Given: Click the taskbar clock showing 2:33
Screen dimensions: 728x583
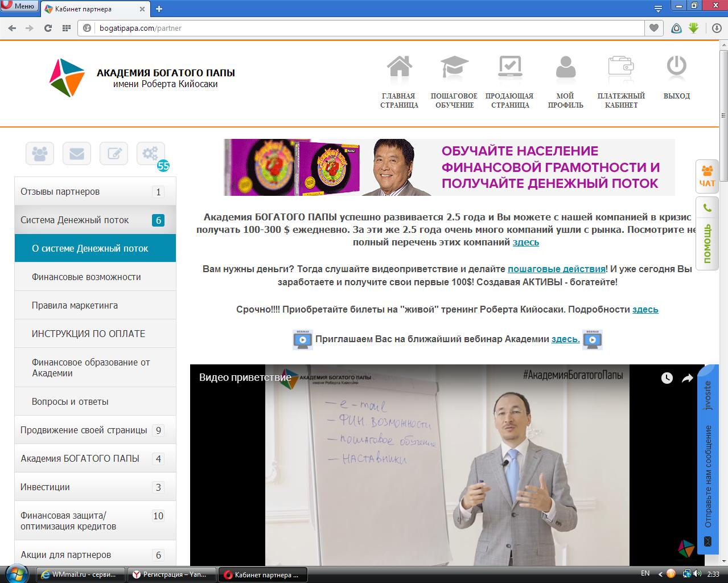Looking at the screenshot, I should pyautogui.click(x=713, y=574).
